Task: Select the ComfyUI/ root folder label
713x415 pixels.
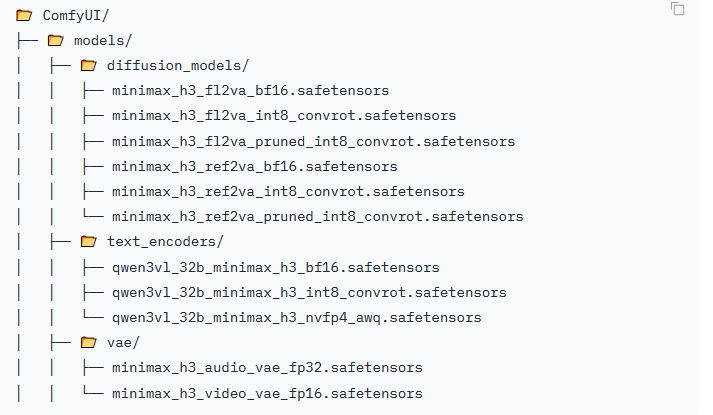Action: click(x=76, y=16)
